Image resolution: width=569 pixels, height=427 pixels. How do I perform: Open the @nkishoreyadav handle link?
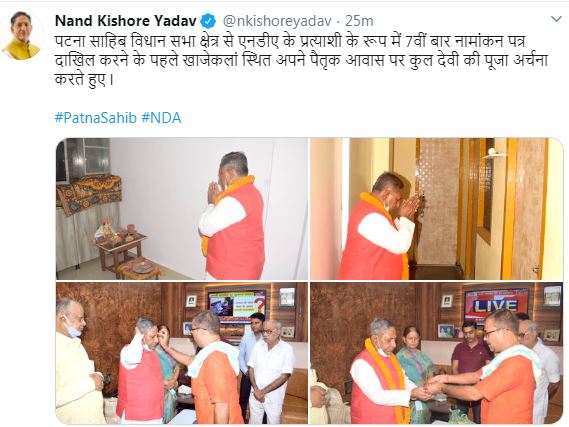tap(276, 21)
